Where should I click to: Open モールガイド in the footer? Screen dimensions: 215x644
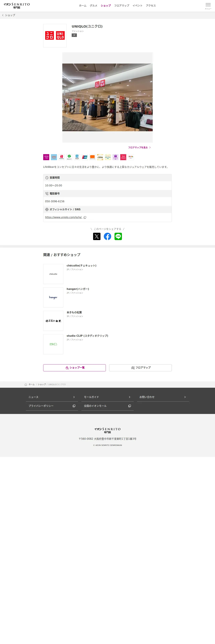107,397
